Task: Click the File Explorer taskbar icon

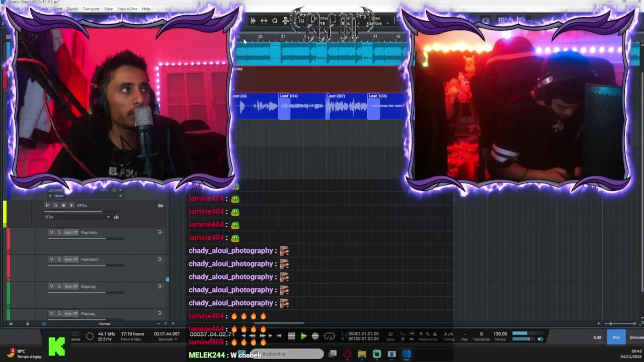Action: tap(362, 354)
